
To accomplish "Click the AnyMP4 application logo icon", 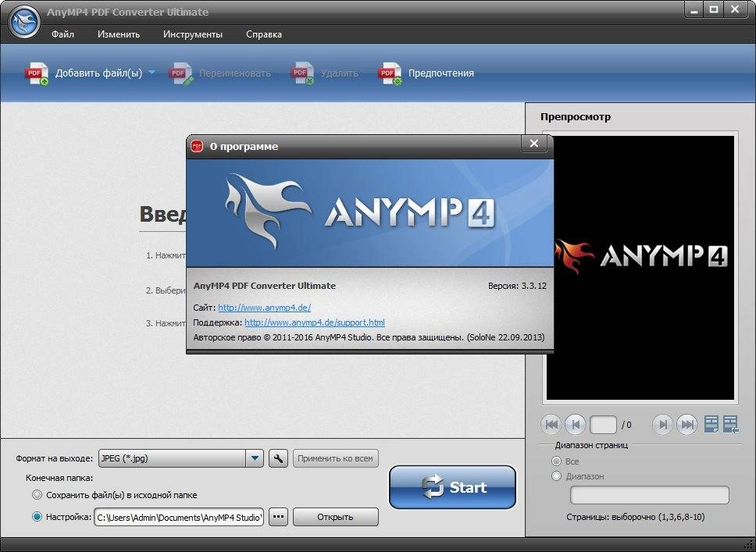I will [24, 22].
